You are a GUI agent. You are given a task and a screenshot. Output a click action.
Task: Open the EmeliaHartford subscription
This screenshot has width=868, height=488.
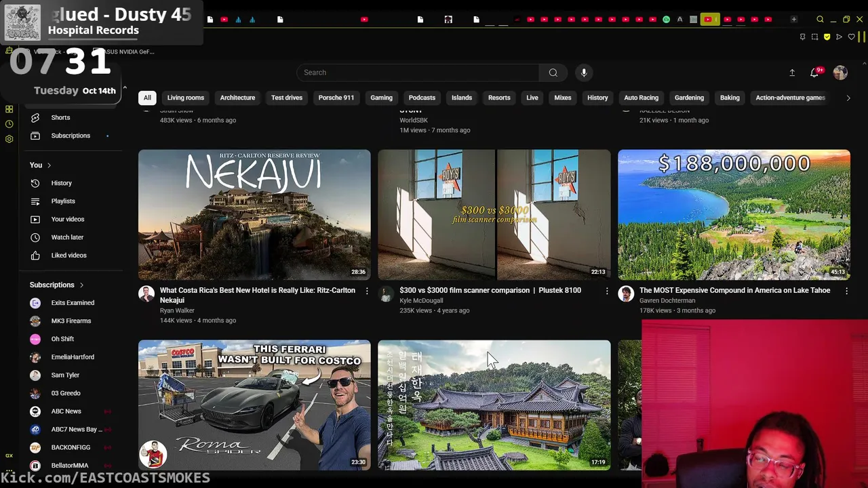(x=71, y=357)
